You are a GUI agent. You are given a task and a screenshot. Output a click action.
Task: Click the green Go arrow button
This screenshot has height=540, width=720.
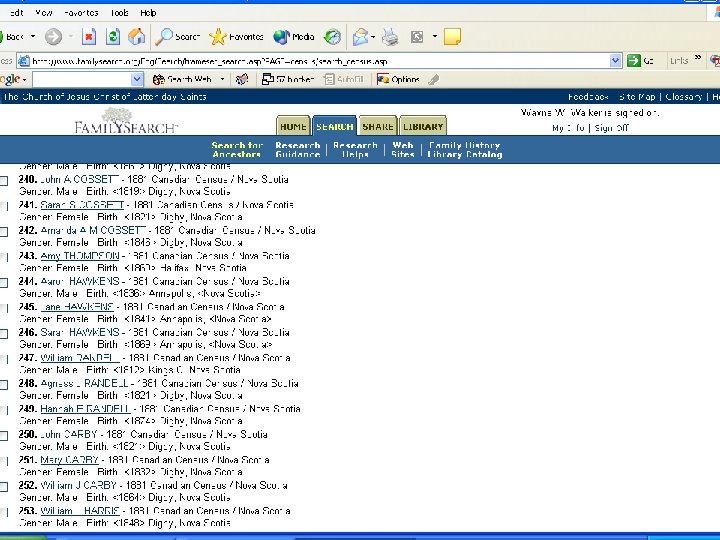(x=641, y=61)
